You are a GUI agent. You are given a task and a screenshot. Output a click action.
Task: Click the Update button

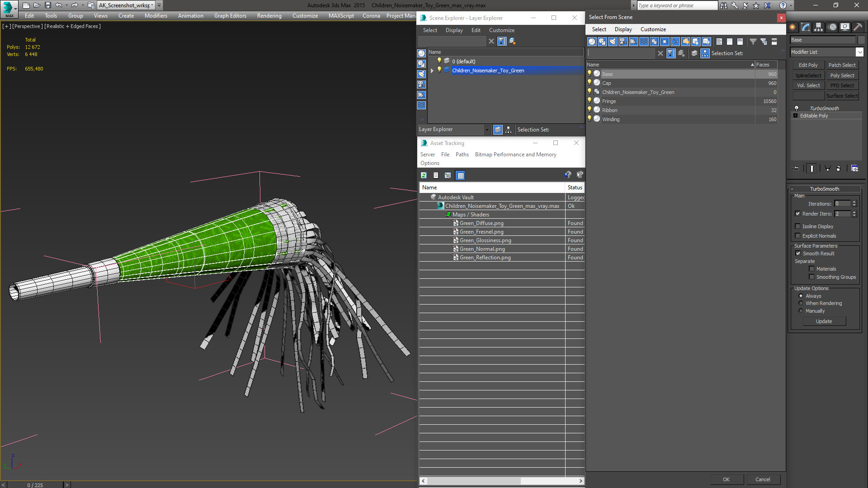point(824,321)
